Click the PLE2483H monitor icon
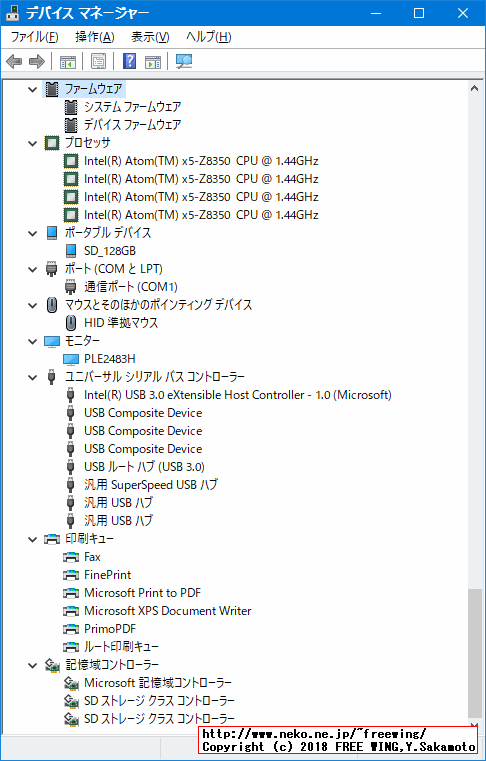 coord(71,359)
